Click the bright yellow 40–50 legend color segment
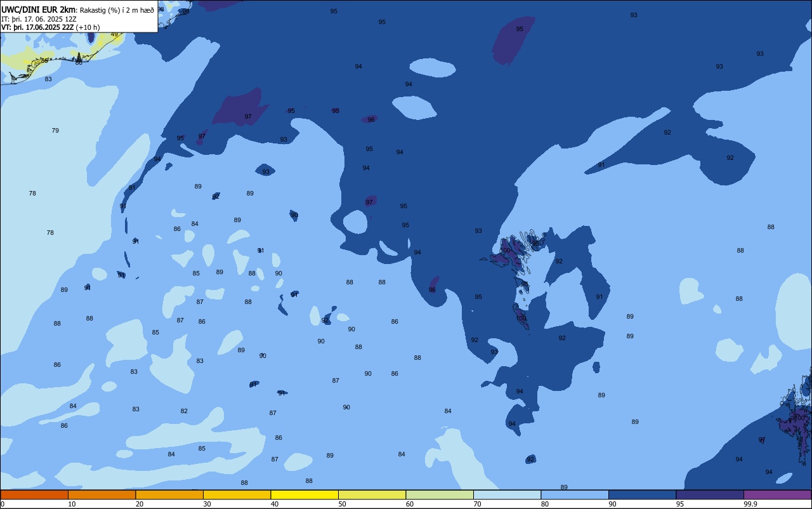 (x=304, y=494)
